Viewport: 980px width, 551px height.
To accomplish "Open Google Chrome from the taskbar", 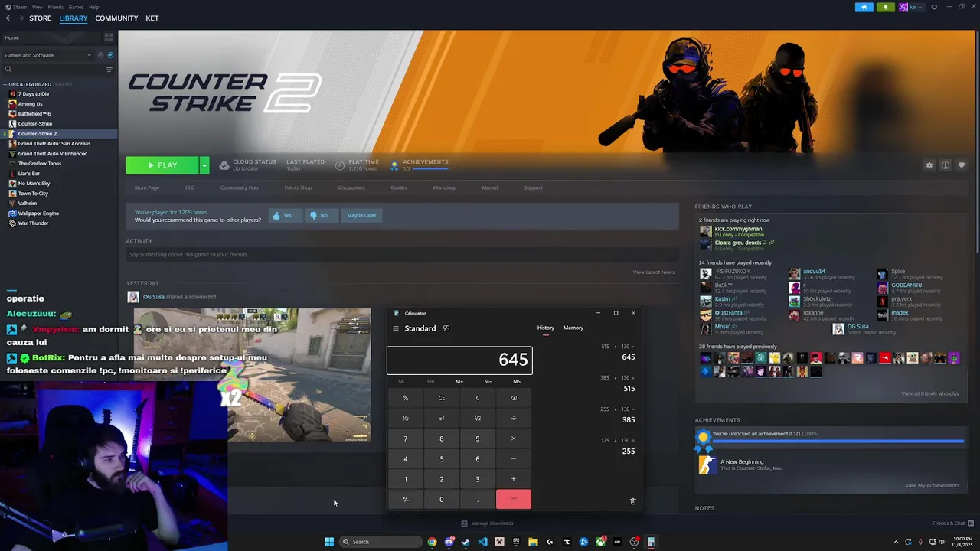I will tap(432, 542).
